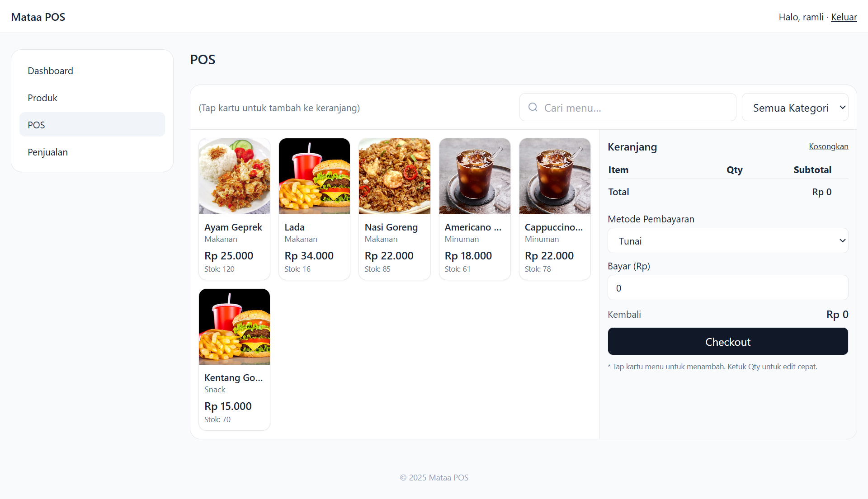The height and width of the screenshot is (499, 868).
Task: Click the search magnifier icon
Action: (533, 107)
